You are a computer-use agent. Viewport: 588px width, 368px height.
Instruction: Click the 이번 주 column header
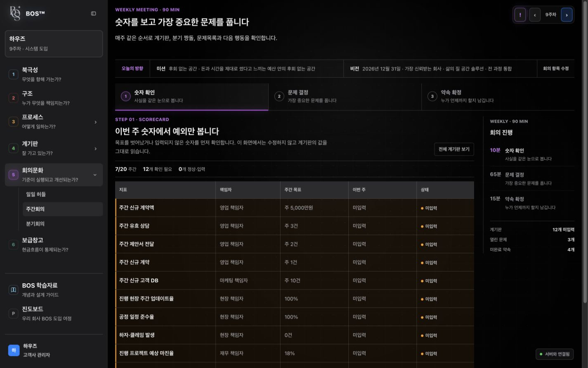[x=382, y=190]
